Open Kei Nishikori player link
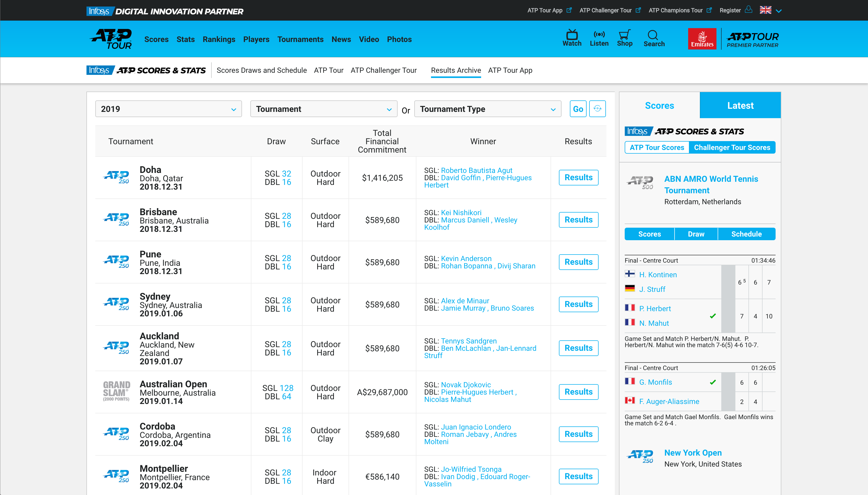Viewport: 868px width, 495px height. [461, 213]
